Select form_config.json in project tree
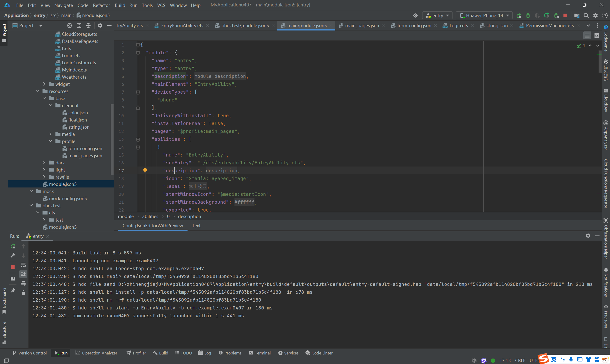This screenshot has height=364, width=610. click(x=85, y=148)
